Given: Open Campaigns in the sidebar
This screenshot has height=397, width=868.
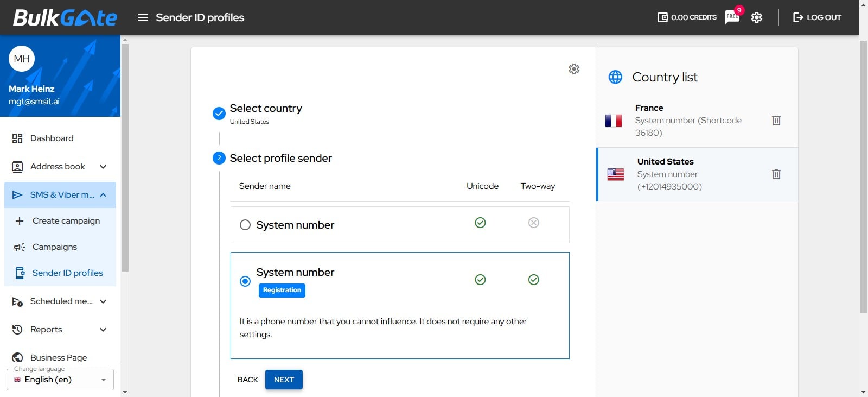Looking at the screenshot, I should click(x=55, y=247).
